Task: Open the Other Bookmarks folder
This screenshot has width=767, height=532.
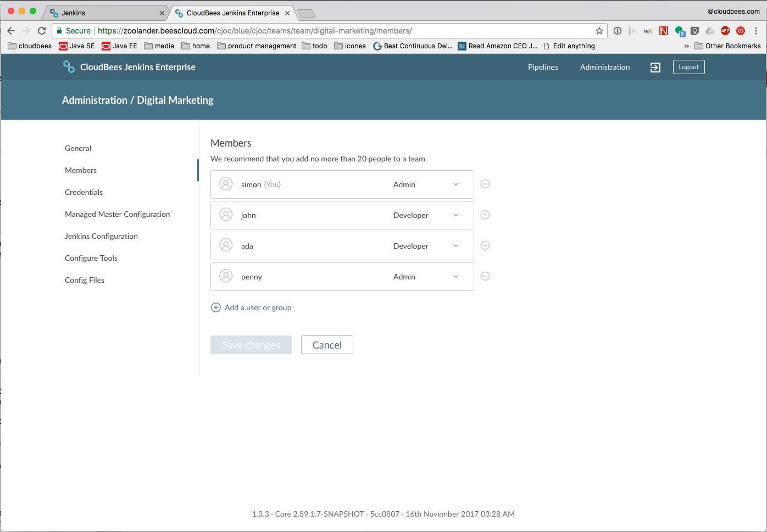Action: coord(728,46)
